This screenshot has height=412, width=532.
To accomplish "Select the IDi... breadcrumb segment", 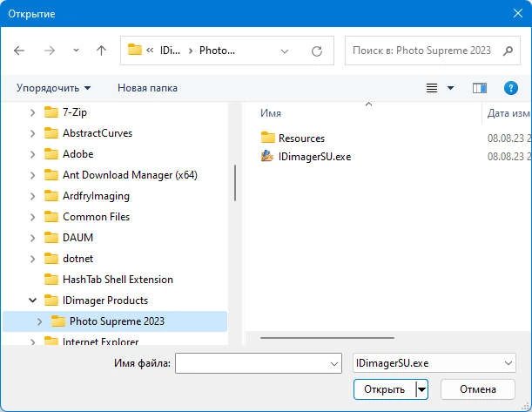I will tap(170, 51).
